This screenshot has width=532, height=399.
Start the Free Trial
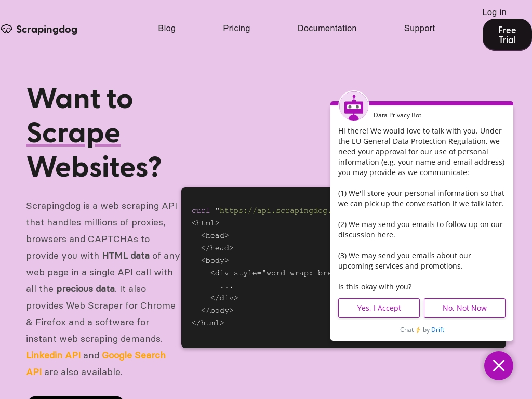[507, 35]
